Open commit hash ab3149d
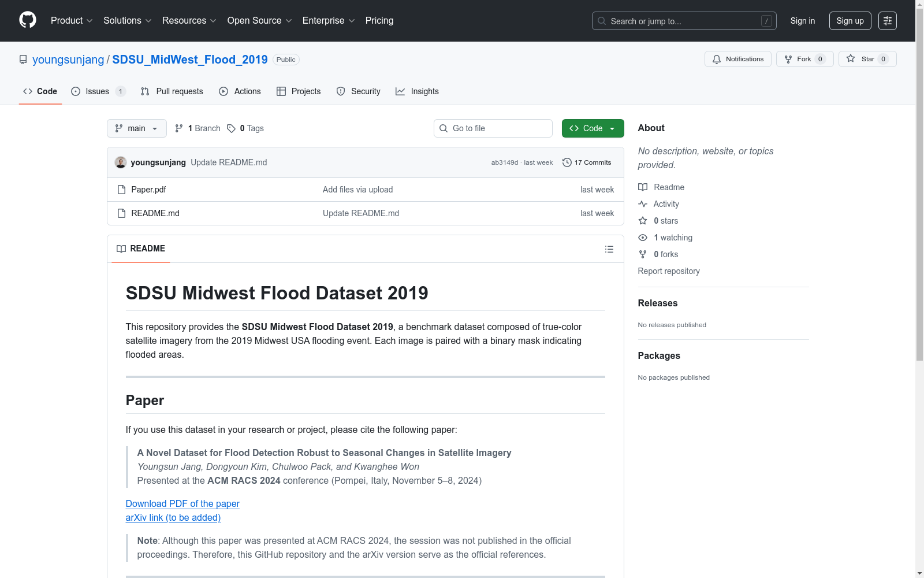 coord(505,162)
